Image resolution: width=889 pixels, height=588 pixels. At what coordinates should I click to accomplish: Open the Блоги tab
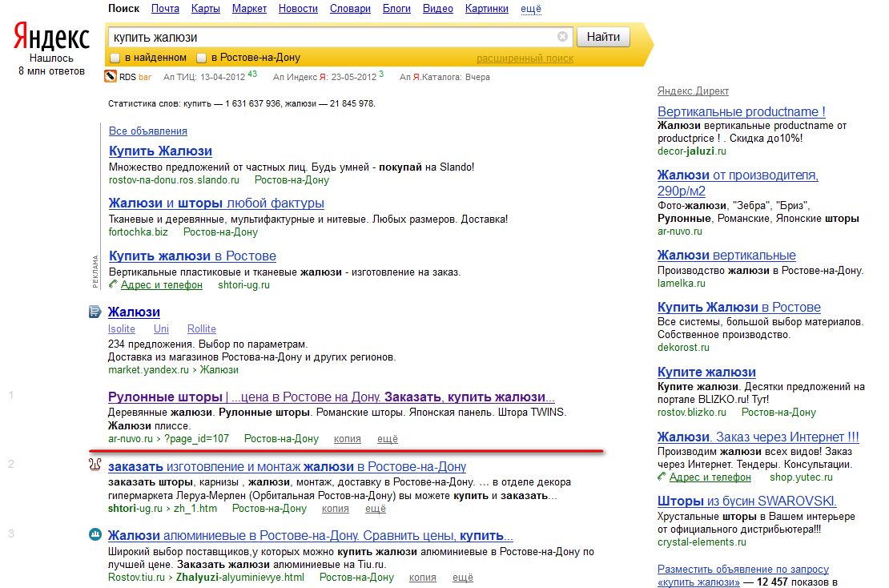click(396, 9)
